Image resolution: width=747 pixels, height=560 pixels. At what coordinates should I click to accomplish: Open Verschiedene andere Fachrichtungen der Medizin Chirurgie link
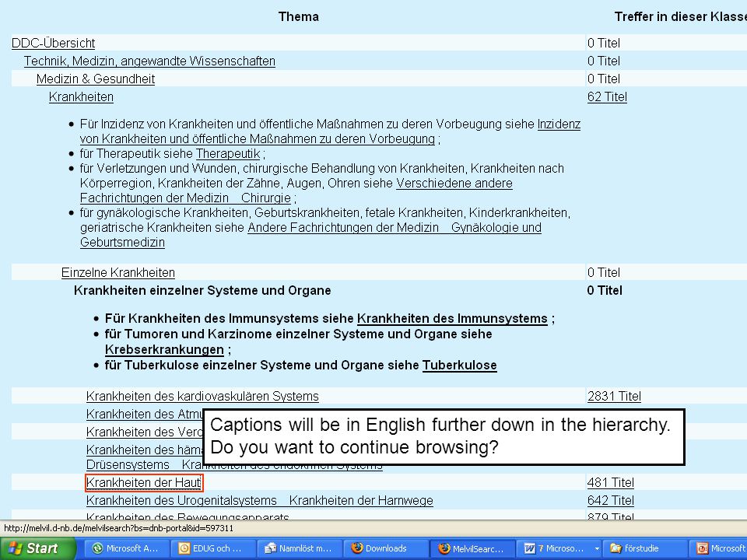296,191
